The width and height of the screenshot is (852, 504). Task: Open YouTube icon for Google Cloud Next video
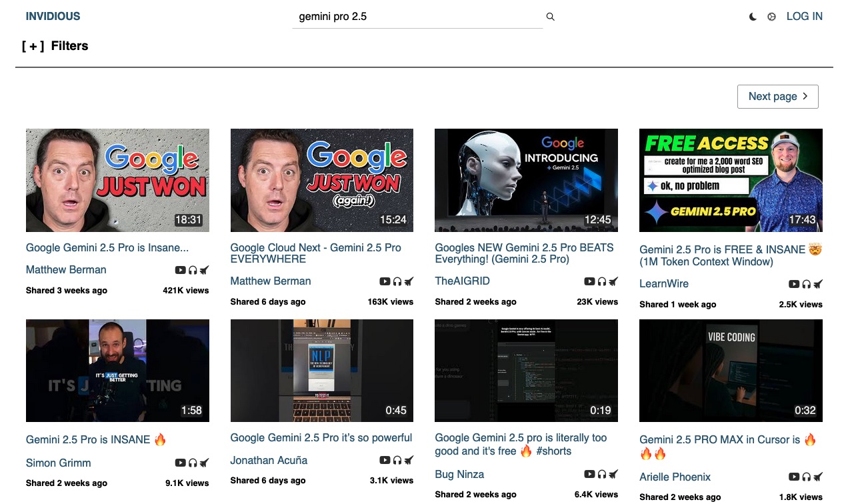click(x=385, y=282)
